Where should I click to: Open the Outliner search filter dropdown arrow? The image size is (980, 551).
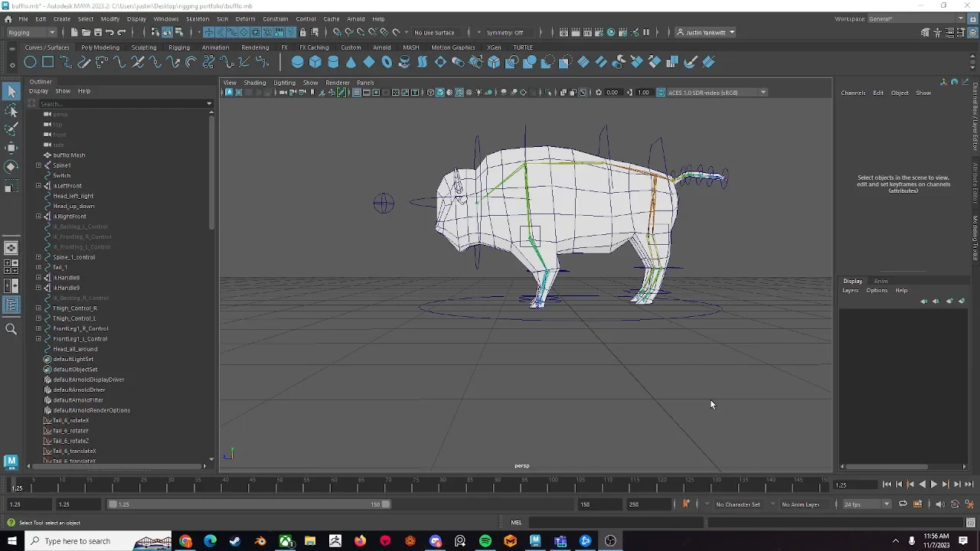tap(209, 103)
